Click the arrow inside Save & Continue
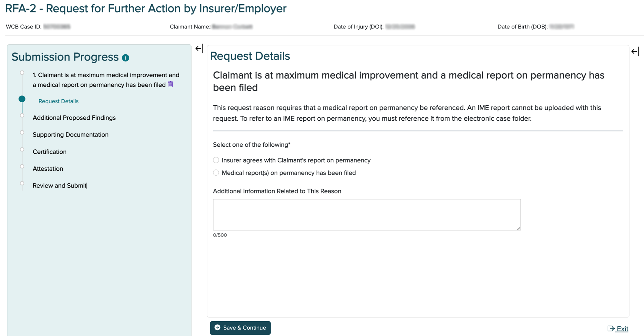 (217, 328)
